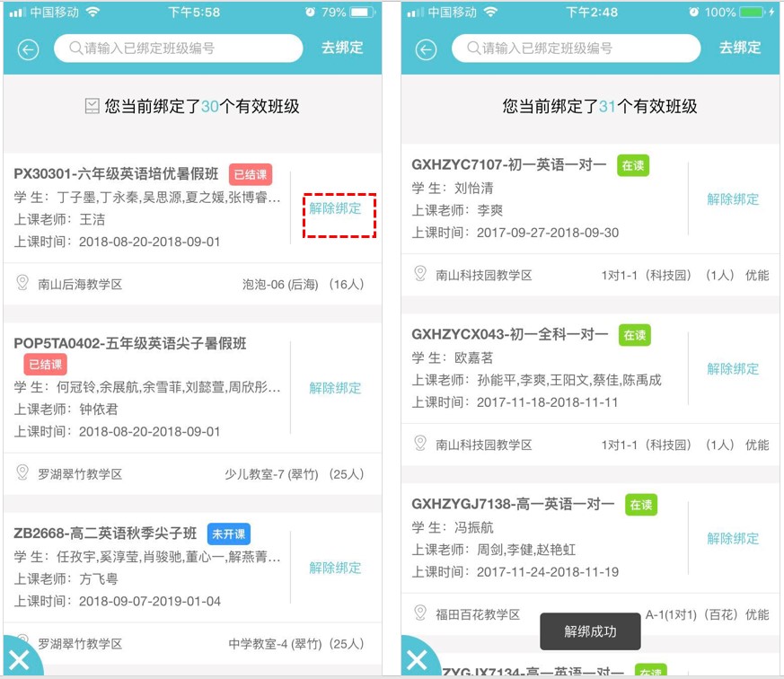Image resolution: width=784 pixels, height=679 pixels.
Task: Click the 在读 tag on GXHZYCX043
Action: click(635, 335)
